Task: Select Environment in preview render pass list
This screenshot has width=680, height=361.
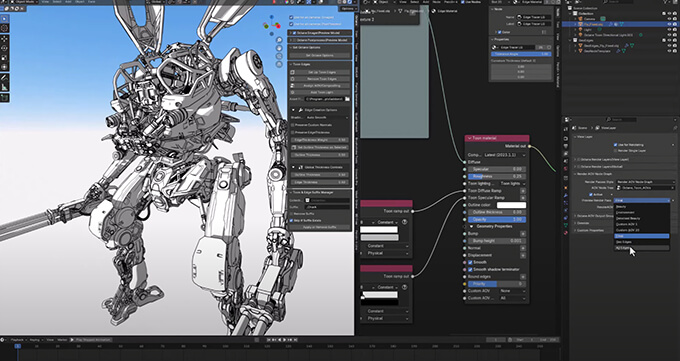Action: (642, 212)
